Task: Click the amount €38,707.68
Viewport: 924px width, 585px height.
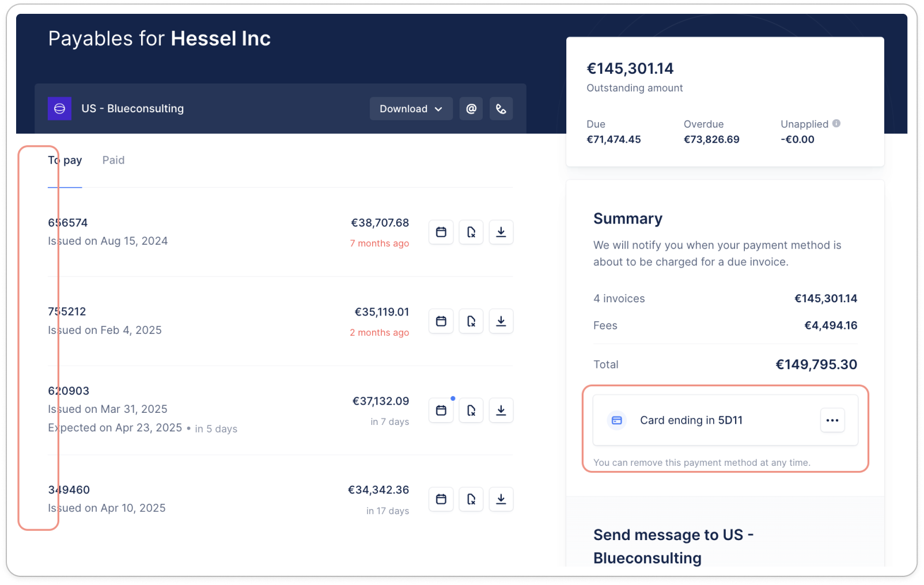Action: [380, 223]
